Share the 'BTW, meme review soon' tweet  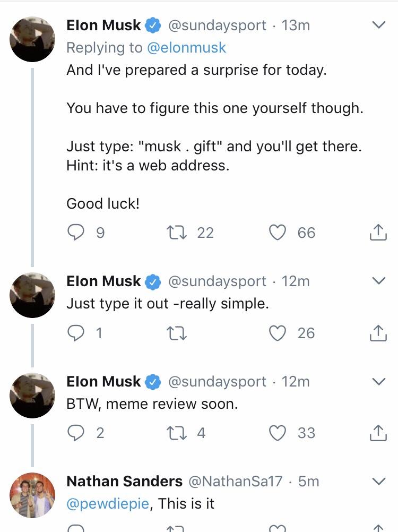(x=378, y=433)
